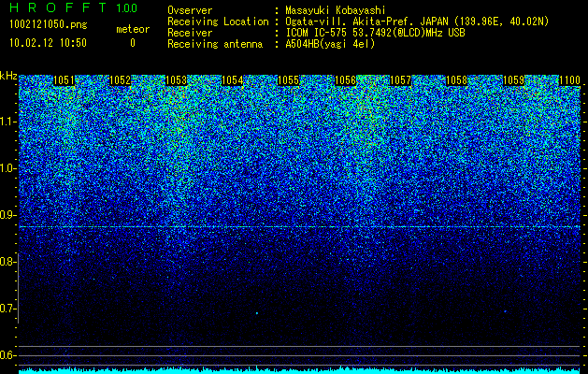Click the 1051 time marker
This screenshot has height=374, width=588.
(x=64, y=80)
